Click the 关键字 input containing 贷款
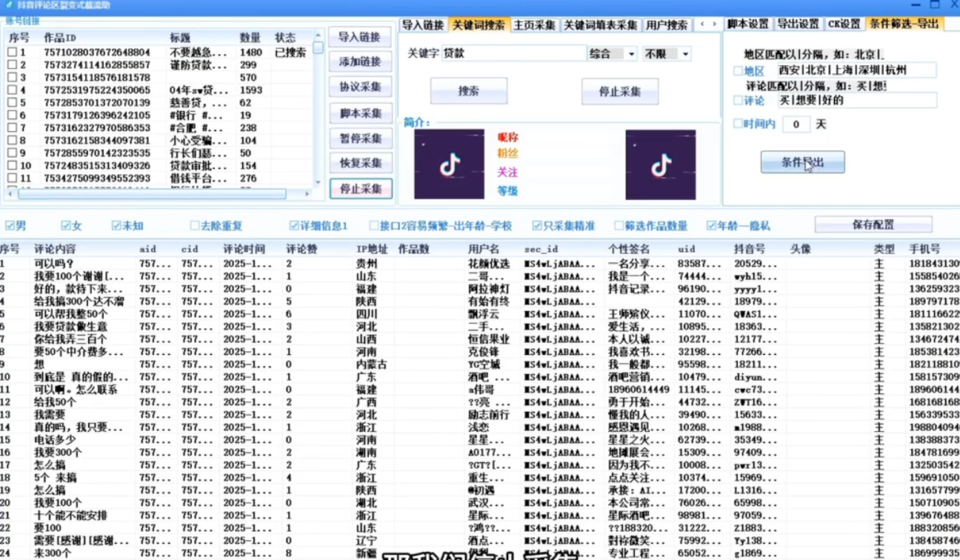 (513, 53)
